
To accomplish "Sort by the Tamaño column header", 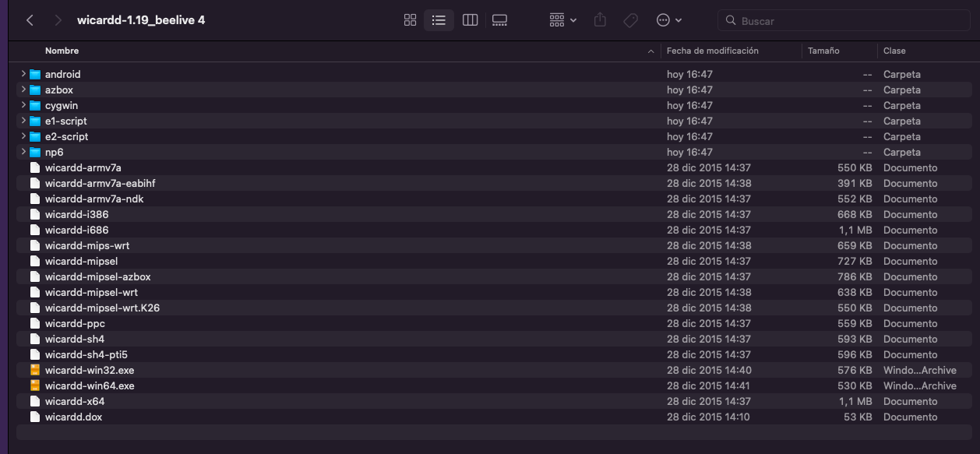I will tap(823, 51).
